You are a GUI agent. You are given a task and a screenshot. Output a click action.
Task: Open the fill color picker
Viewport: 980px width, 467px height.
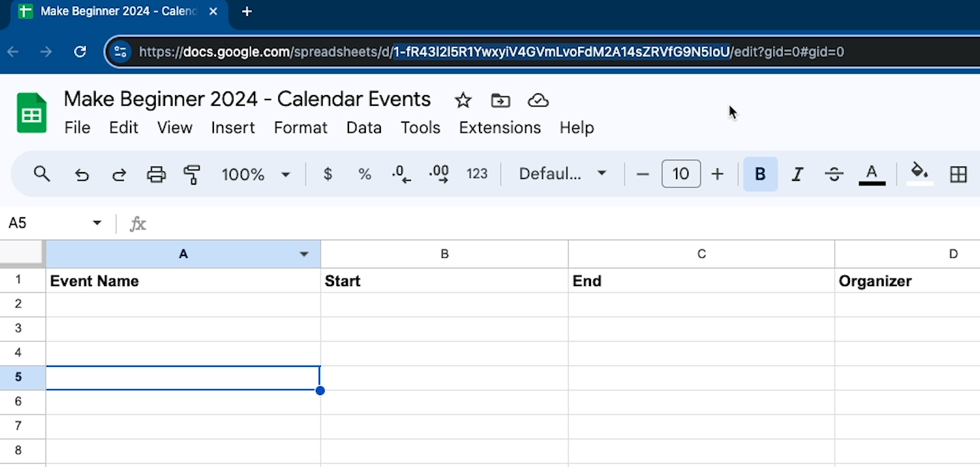point(919,174)
